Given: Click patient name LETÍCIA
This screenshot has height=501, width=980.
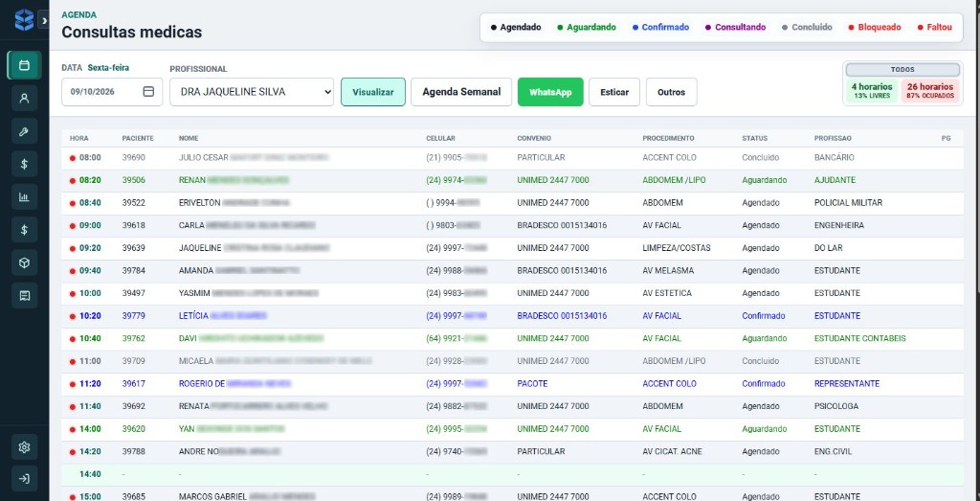Looking at the screenshot, I should click(193, 316).
